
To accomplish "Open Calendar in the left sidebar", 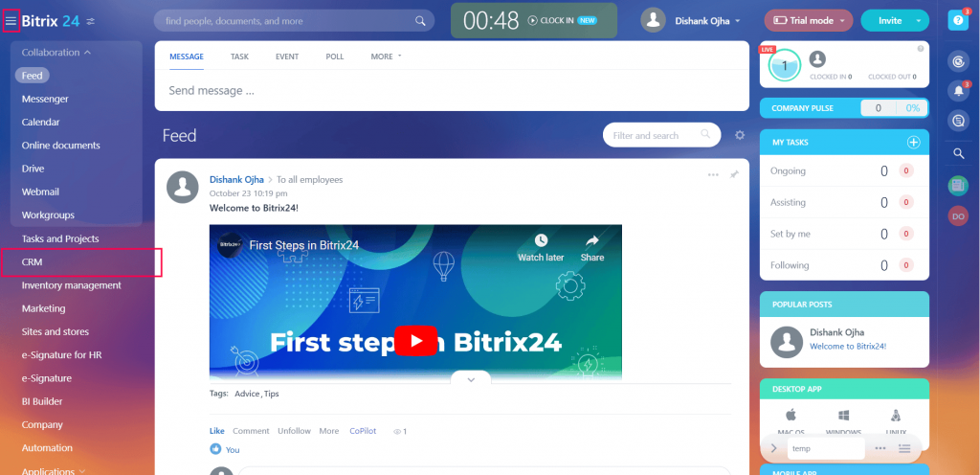I will pyautogui.click(x=40, y=122).
